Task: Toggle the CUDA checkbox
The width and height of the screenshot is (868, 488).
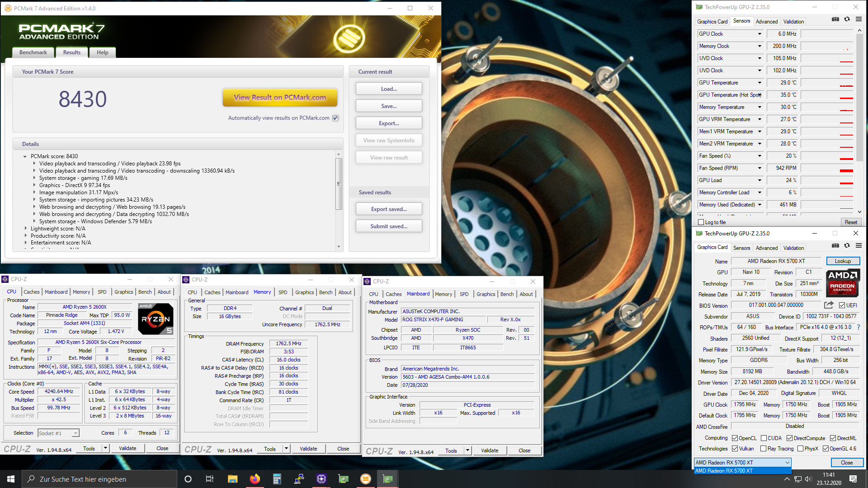Action: click(x=764, y=438)
